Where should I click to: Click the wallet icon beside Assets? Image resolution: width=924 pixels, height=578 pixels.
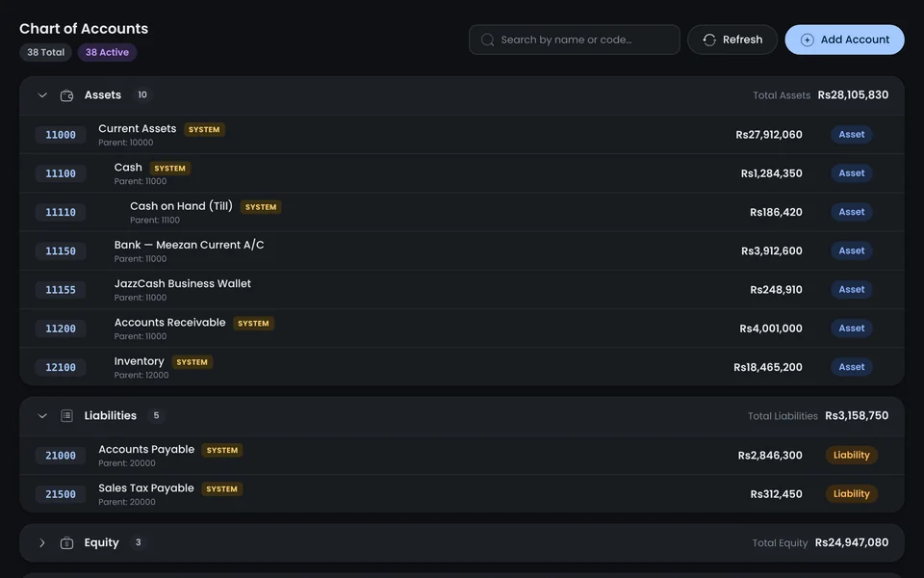[66, 95]
